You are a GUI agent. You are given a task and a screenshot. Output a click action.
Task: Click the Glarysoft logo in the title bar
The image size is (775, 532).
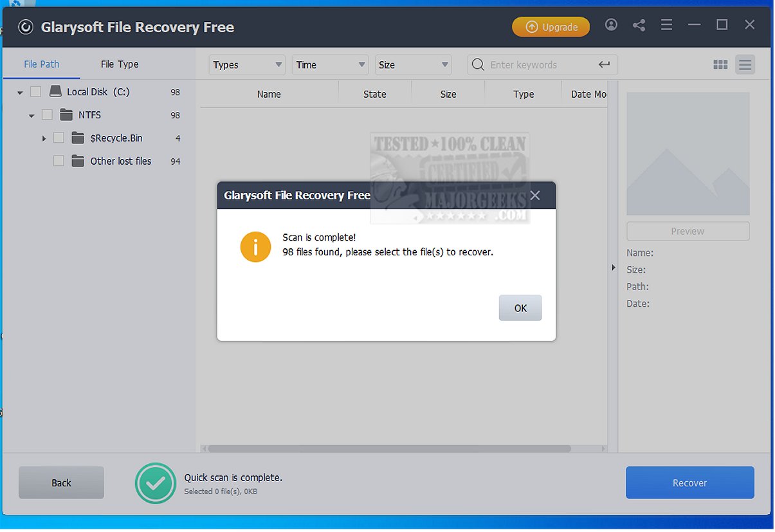pyautogui.click(x=26, y=27)
